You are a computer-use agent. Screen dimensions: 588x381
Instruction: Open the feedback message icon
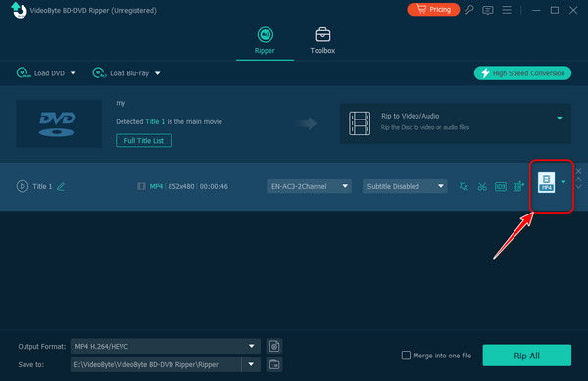pos(487,10)
